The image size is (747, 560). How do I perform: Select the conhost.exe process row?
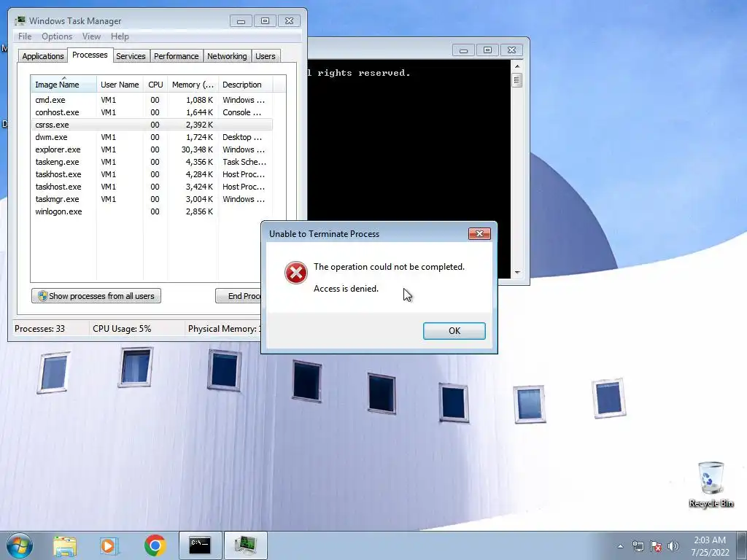pos(152,112)
